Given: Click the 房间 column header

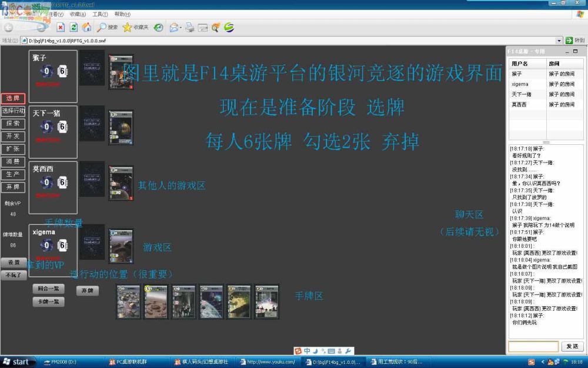Looking at the screenshot, I should coord(565,64).
